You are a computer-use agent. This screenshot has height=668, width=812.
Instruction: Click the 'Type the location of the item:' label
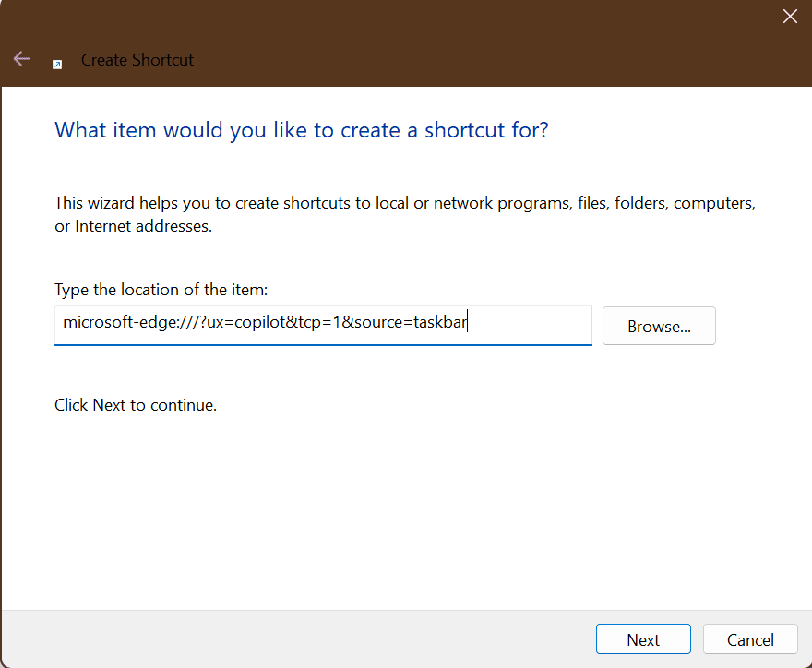[x=161, y=290]
